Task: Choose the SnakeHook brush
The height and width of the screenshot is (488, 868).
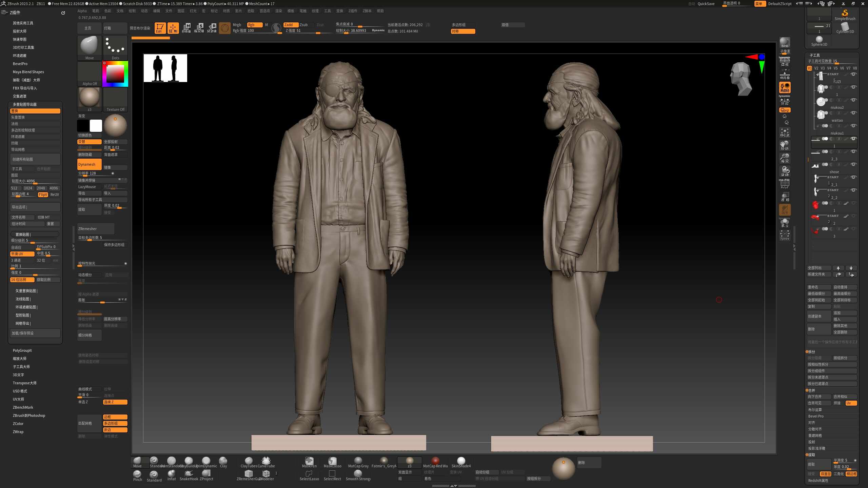Action: (189, 474)
